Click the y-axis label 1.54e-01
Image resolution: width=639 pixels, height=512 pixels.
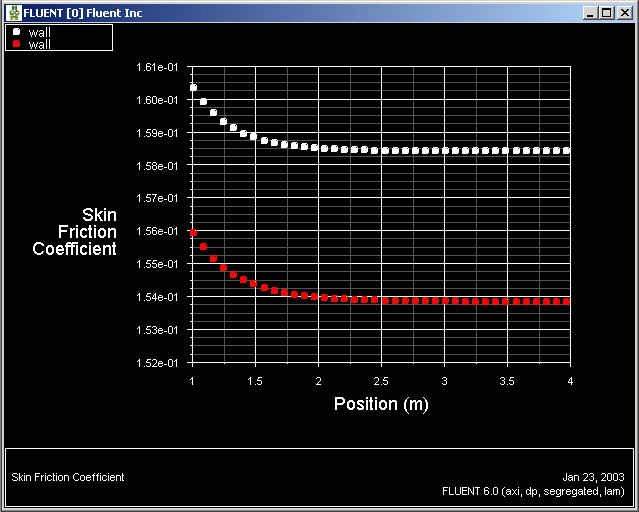tap(157, 297)
